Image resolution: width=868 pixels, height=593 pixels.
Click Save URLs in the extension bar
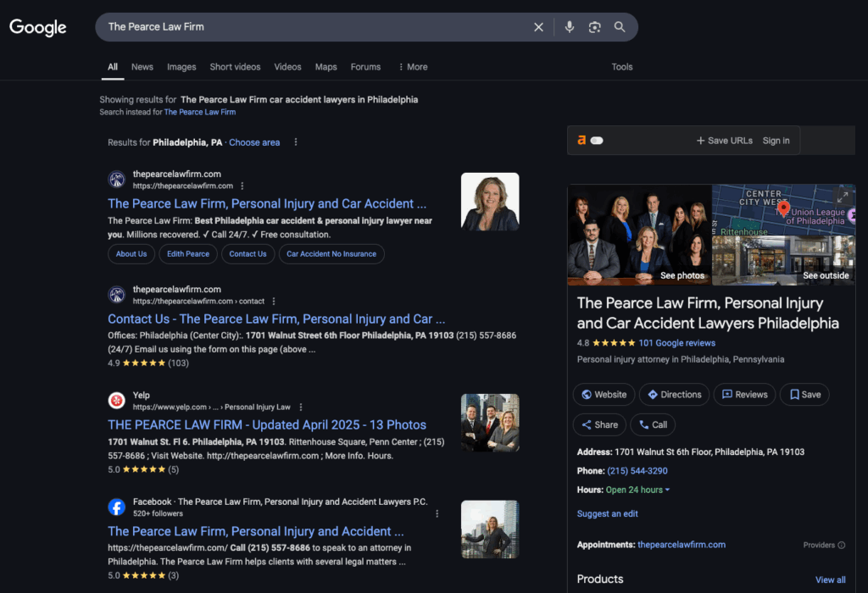[724, 141]
